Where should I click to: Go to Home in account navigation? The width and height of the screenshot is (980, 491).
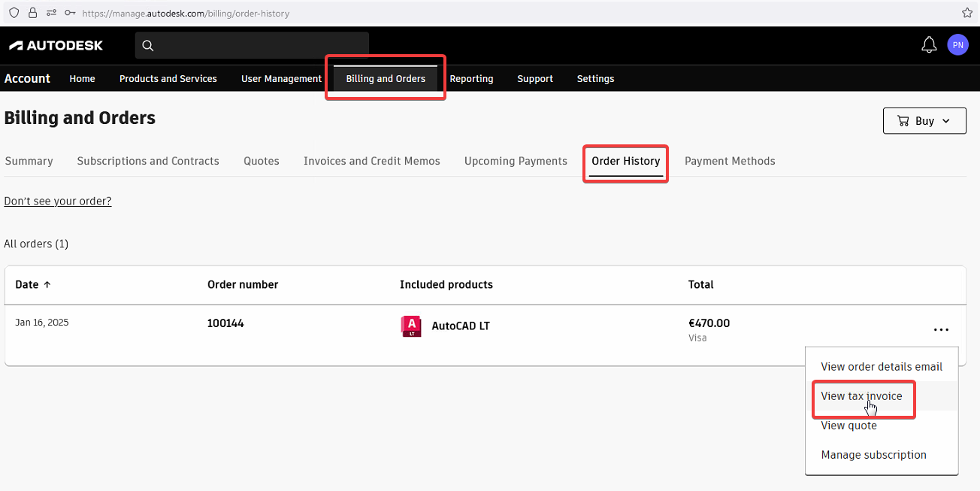pyautogui.click(x=82, y=78)
